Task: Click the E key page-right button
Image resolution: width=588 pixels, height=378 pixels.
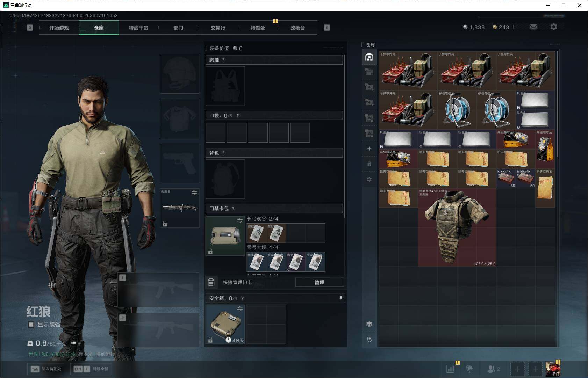Action: click(x=327, y=28)
